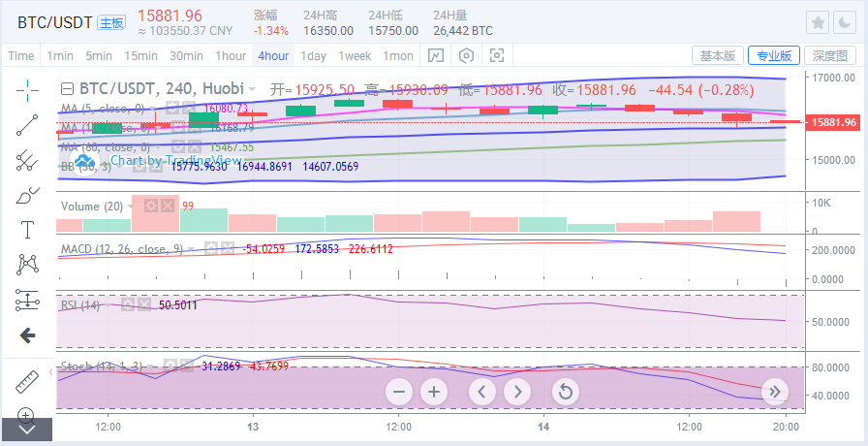Remove the MA (10, close, 0) indicator
This screenshot has width=868, height=446.
(193, 128)
